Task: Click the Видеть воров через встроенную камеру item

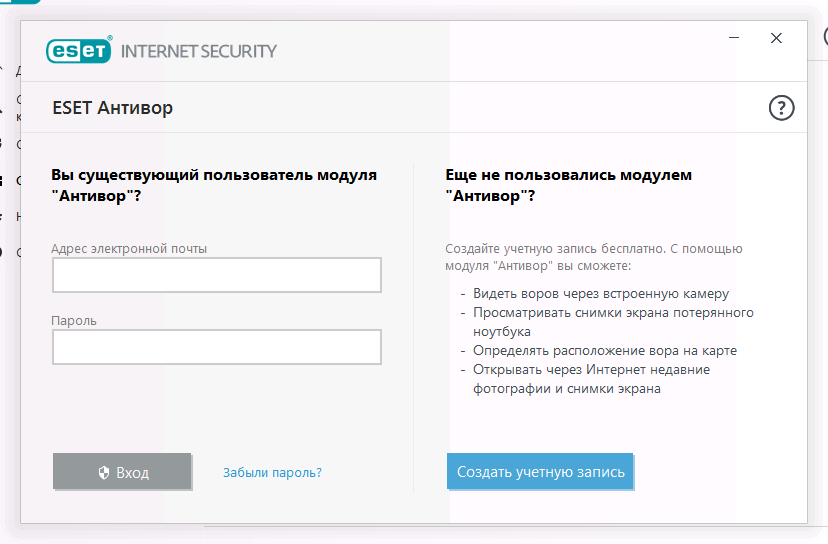Action: click(600, 294)
